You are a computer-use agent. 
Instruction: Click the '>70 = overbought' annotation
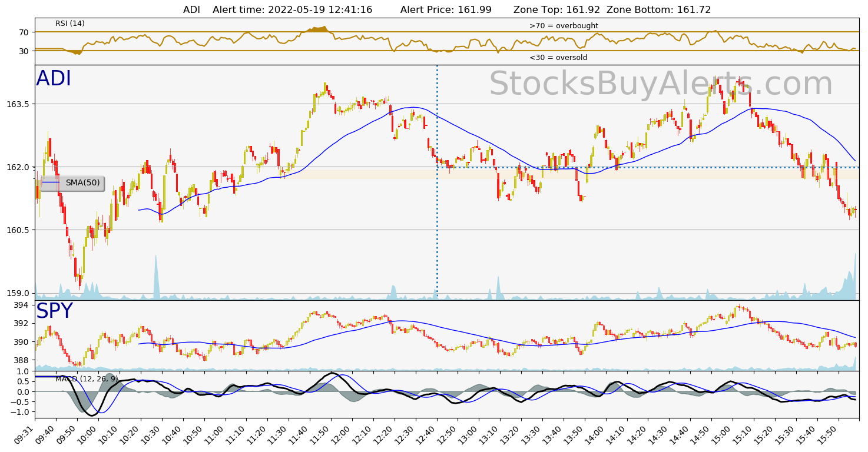pyautogui.click(x=564, y=26)
